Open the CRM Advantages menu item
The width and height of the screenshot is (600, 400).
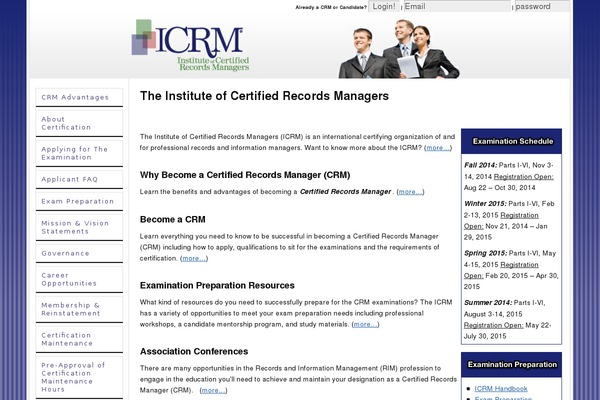[79, 97]
